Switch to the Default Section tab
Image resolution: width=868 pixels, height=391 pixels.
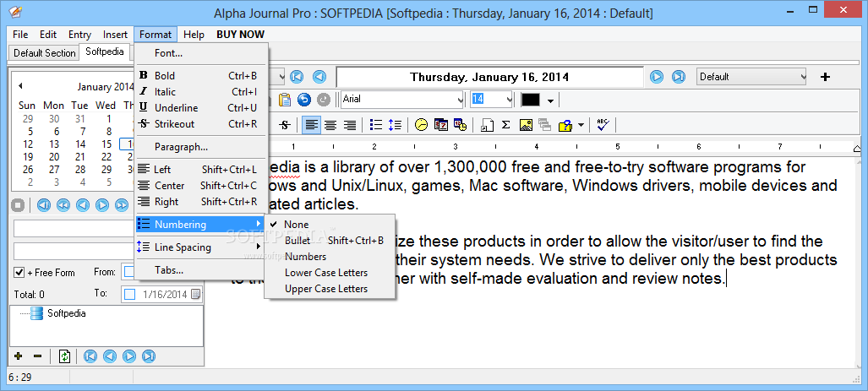tap(44, 53)
